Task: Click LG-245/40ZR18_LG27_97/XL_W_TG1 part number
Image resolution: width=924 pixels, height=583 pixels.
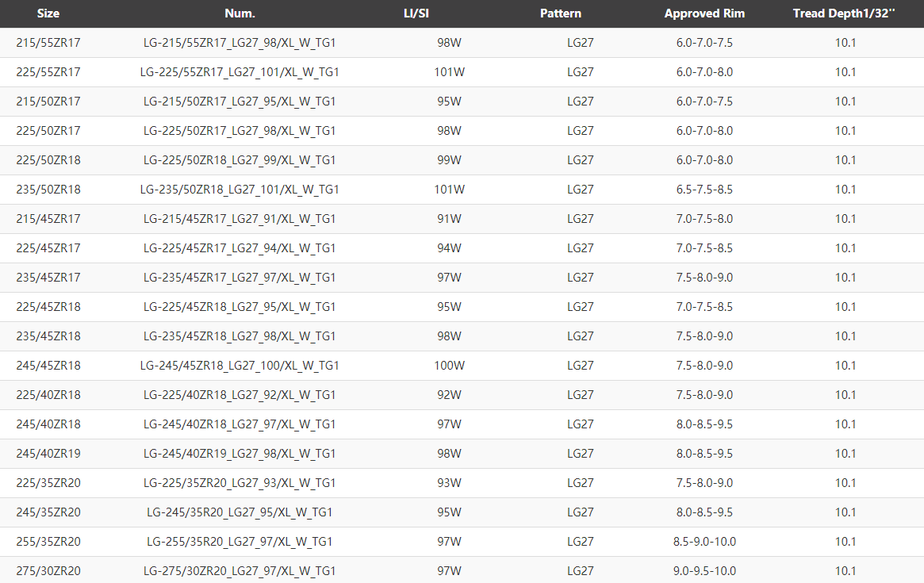Action: coord(240,424)
